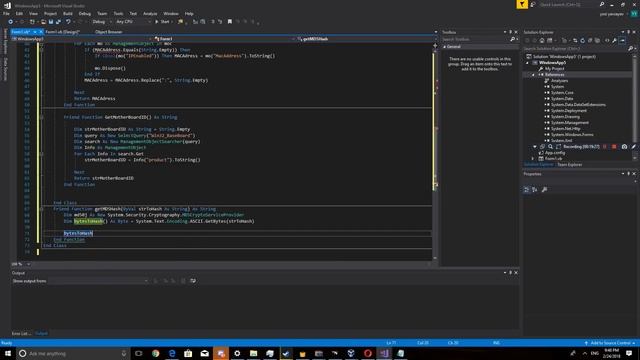The height and width of the screenshot is (360, 640).
Task: Select System.Management reference
Action: pyautogui.click(x=570, y=122)
